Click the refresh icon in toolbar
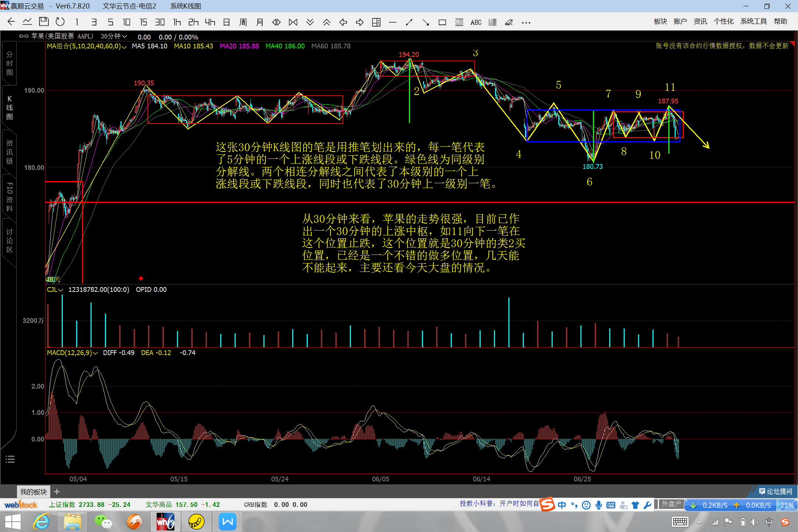798x532 pixels. [60, 22]
